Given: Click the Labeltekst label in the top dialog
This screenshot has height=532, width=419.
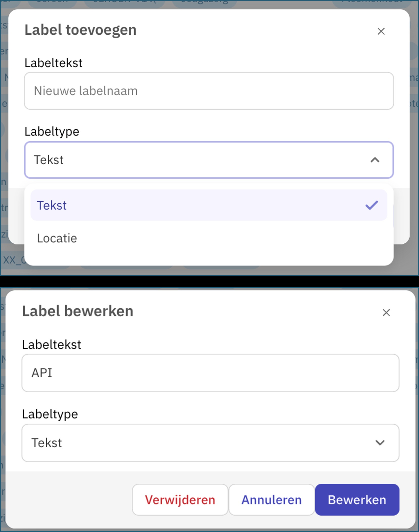Looking at the screenshot, I should coord(53,63).
